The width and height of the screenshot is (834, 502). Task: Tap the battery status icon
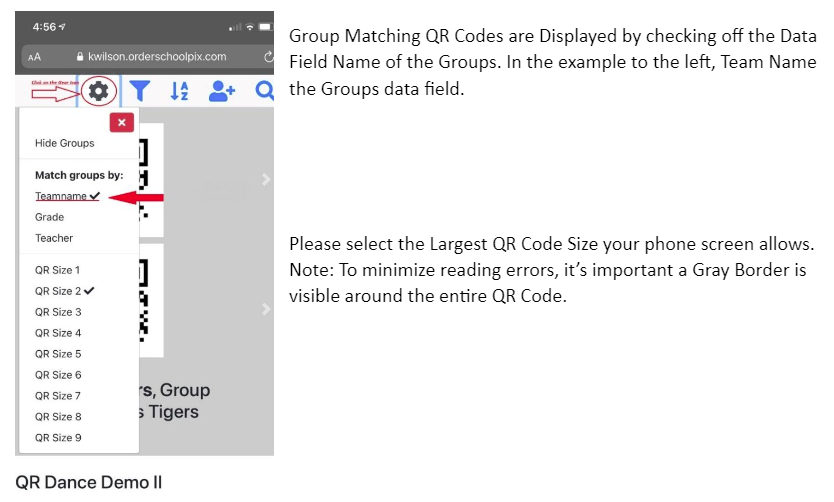click(265, 27)
